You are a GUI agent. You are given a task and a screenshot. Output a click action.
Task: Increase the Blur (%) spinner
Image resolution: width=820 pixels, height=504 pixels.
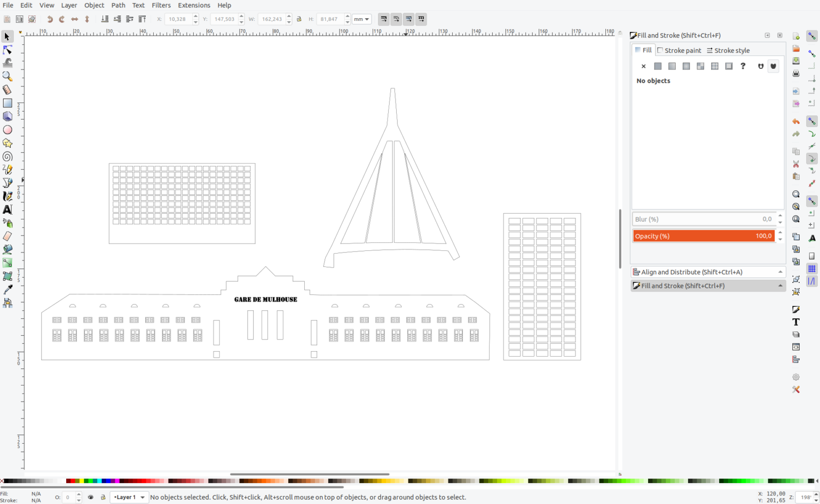pos(780,216)
